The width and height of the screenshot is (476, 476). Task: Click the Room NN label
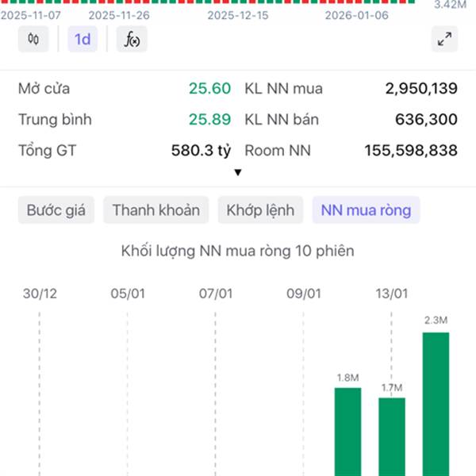(x=278, y=151)
